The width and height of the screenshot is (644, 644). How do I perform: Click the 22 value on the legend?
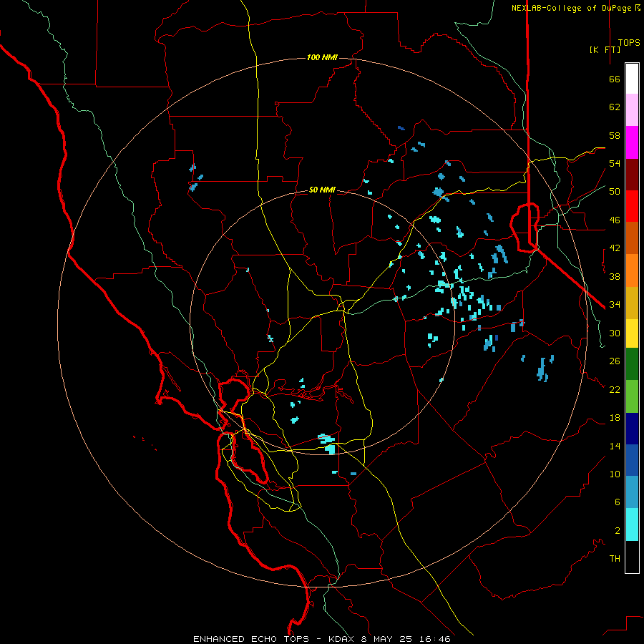pos(615,389)
